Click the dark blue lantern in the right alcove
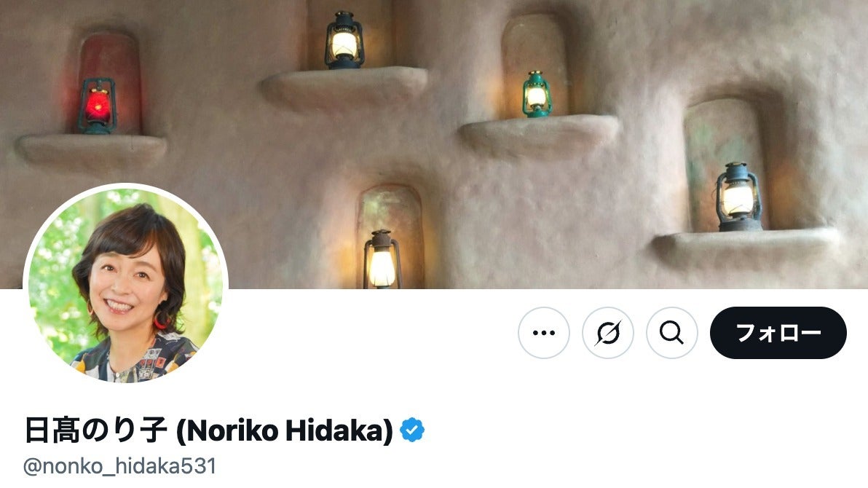868x488 pixels. click(x=738, y=197)
